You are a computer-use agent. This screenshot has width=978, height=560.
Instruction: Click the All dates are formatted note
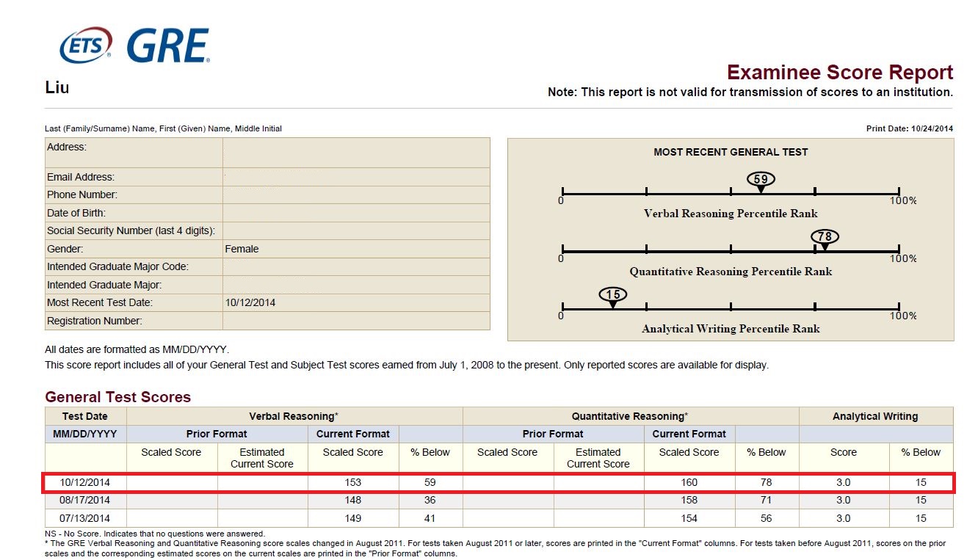[x=137, y=349]
